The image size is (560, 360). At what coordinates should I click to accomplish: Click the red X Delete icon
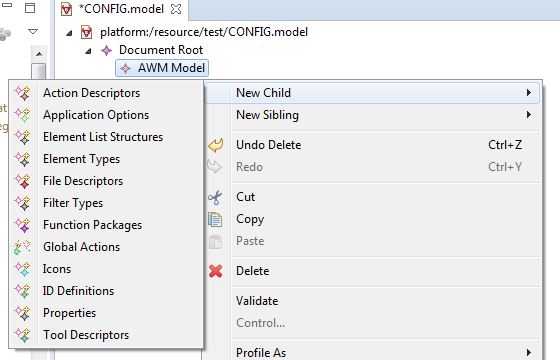[215, 271]
